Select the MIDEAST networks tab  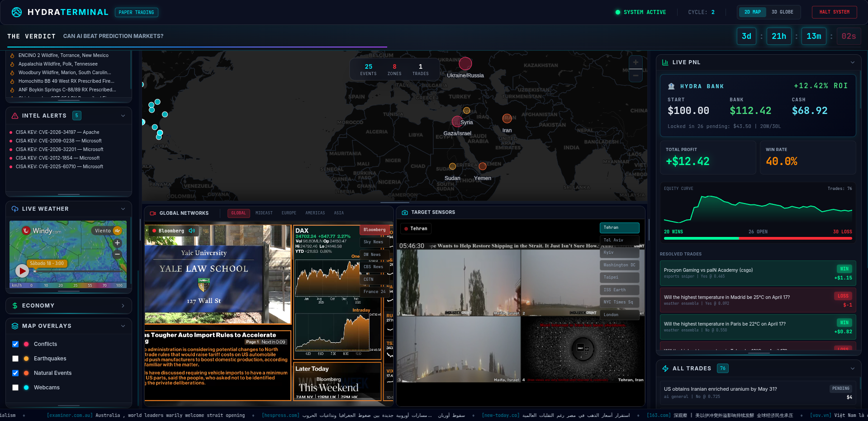point(264,213)
